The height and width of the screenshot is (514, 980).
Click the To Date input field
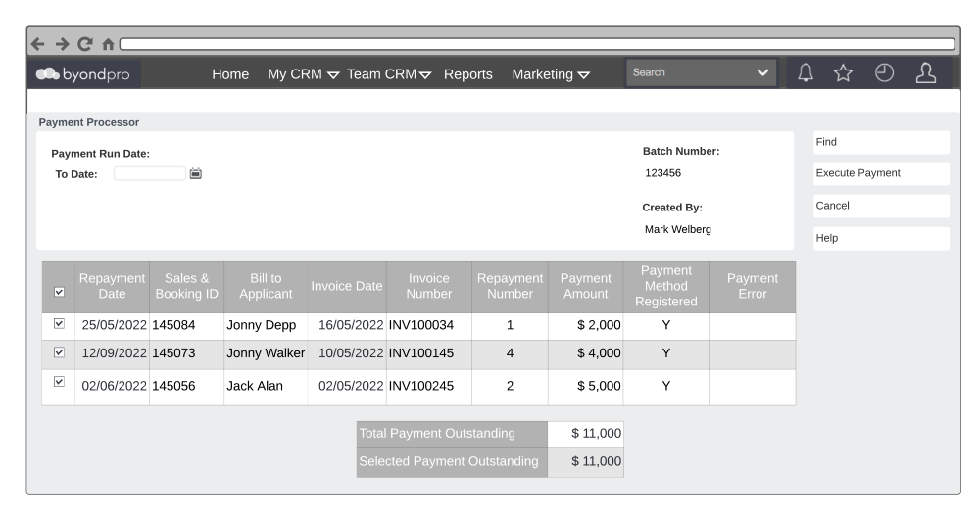(149, 174)
